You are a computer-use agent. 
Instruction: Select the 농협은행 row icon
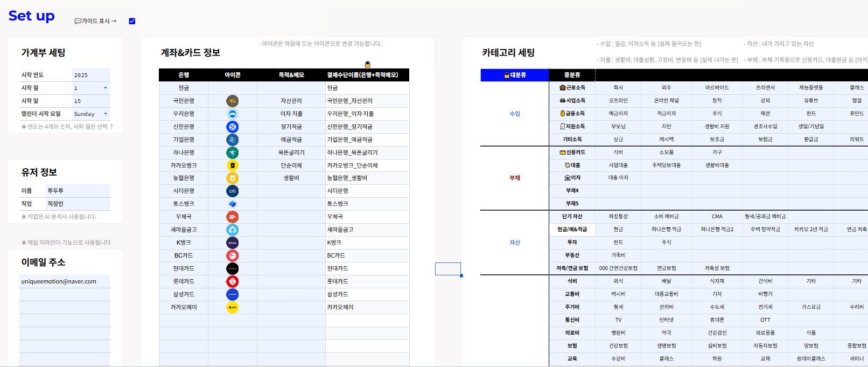(233, 178)
